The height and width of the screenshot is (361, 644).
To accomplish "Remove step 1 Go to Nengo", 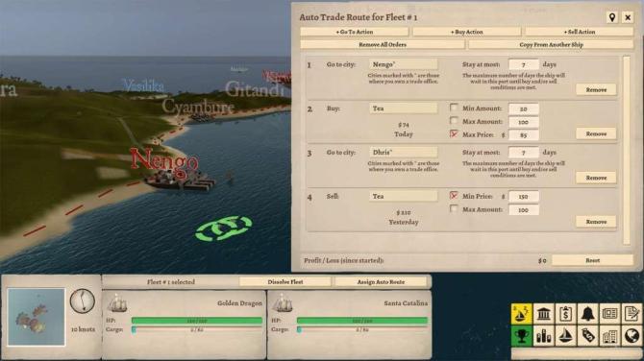I will coord(596,89).
